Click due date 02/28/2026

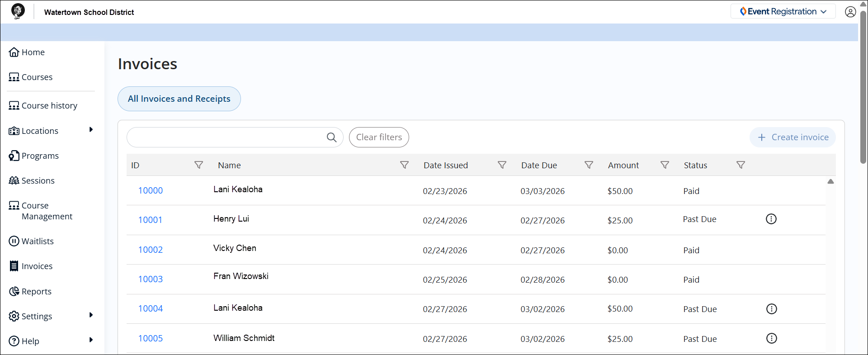click(x=542, y=280)
